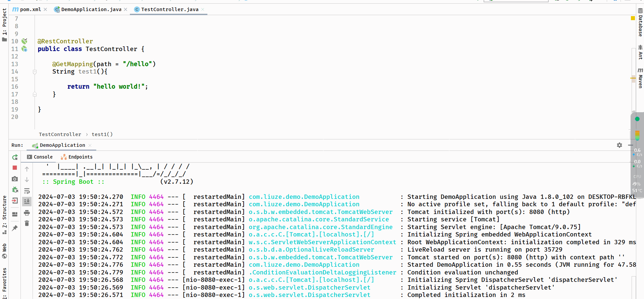Open the Maven tool window
This screenshot has width=644, height=299.
(640, 78)
